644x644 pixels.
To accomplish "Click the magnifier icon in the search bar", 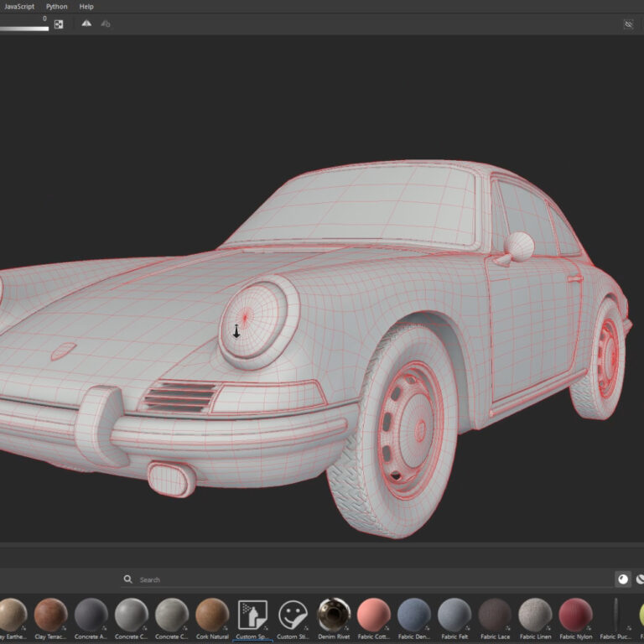I will pyautogui.click(x=127, y=579).
